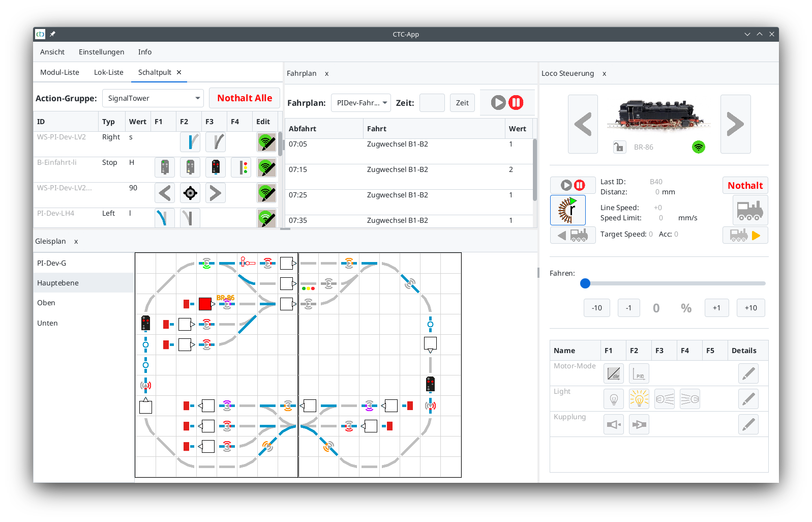The width and height of the screenshot is (812, 522).
Task: Click the reverse direction loco button
Action: click(573, 235)
